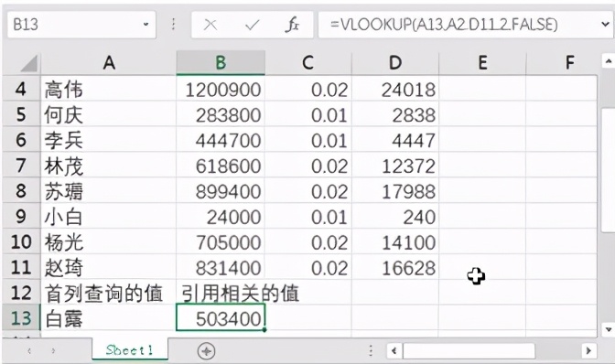Select cell with value 618600

[x=221, y=166]
